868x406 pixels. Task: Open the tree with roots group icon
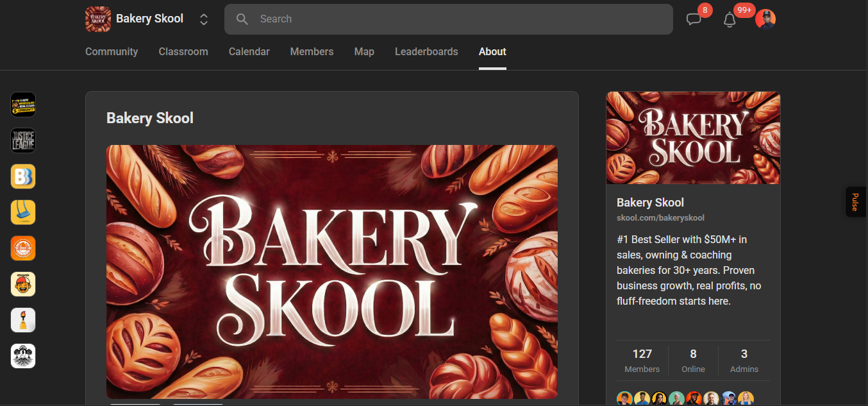(x=23, y=356)
